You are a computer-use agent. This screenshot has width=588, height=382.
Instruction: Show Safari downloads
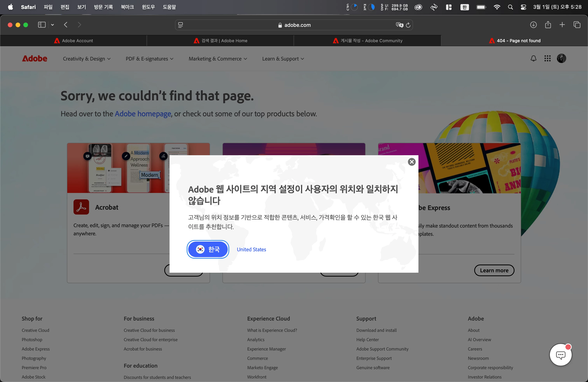tap(533, 25)
